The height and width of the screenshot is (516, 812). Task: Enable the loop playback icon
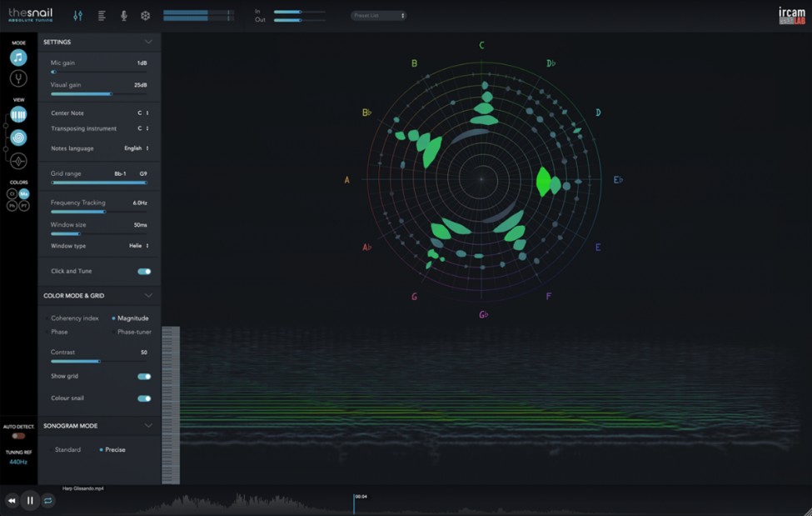coord(47,500)
